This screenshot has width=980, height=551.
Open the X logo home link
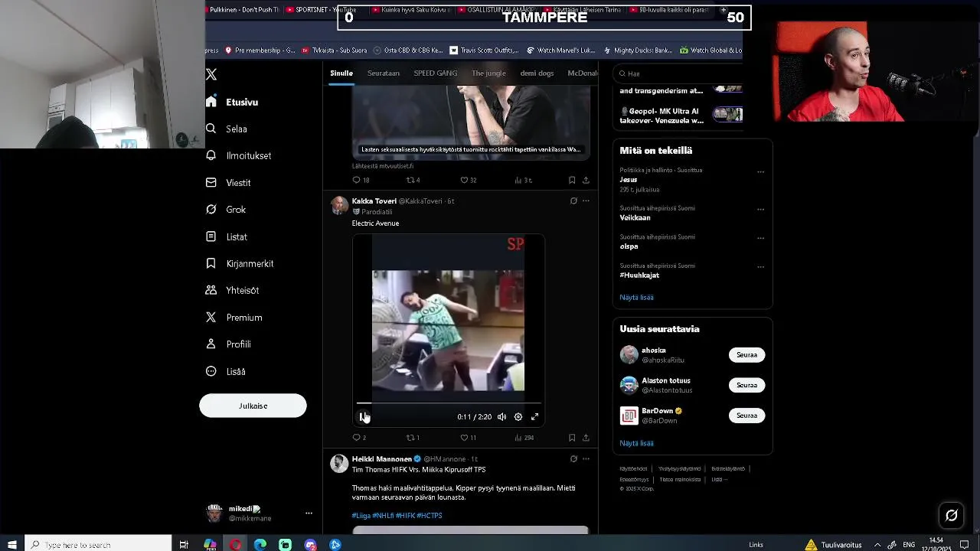point(212,74)
